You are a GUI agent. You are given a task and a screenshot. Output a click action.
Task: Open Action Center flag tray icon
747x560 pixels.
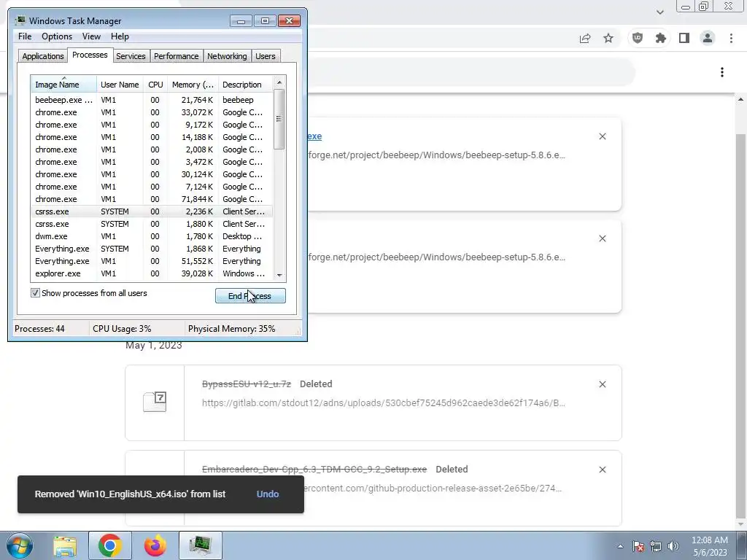[x=638, y=546]
